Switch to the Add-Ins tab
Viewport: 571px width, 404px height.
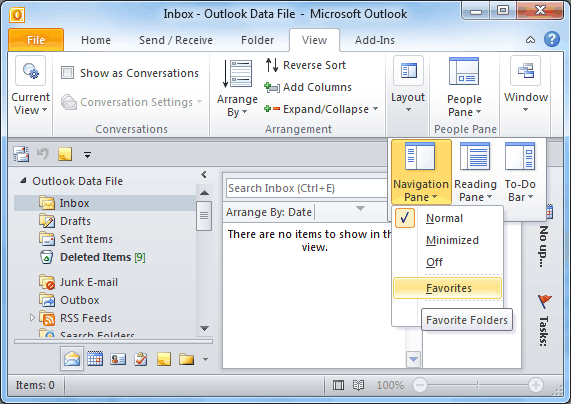375,40
